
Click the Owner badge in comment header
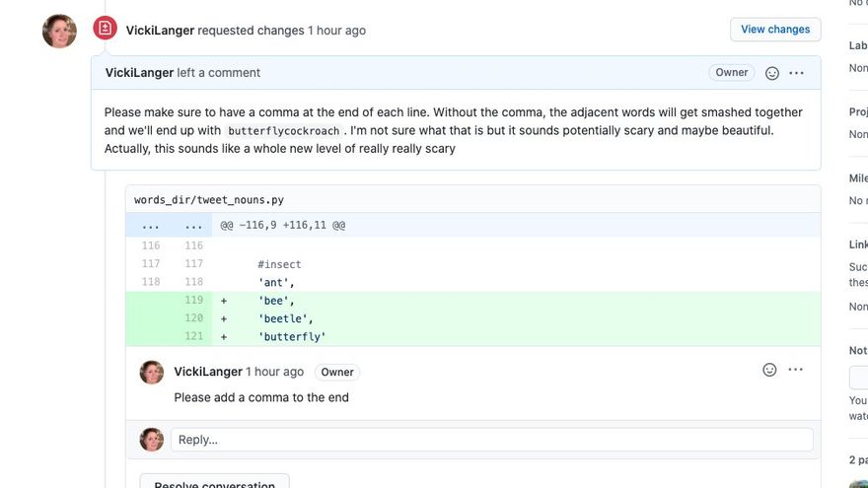tap(731, 73)
